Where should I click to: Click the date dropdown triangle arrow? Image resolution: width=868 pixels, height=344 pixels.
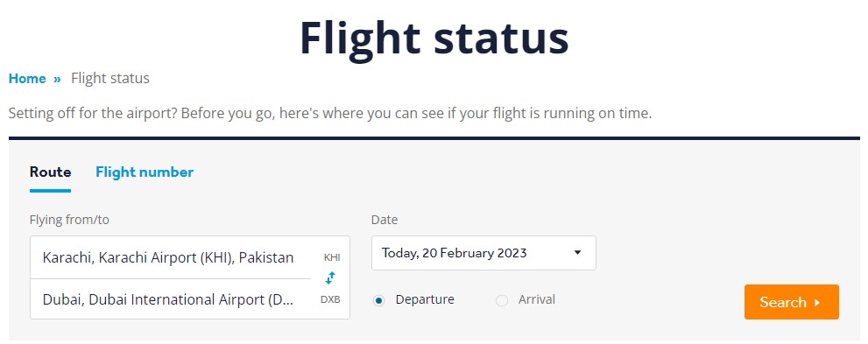pyautogui.click(x=577, y=253)
